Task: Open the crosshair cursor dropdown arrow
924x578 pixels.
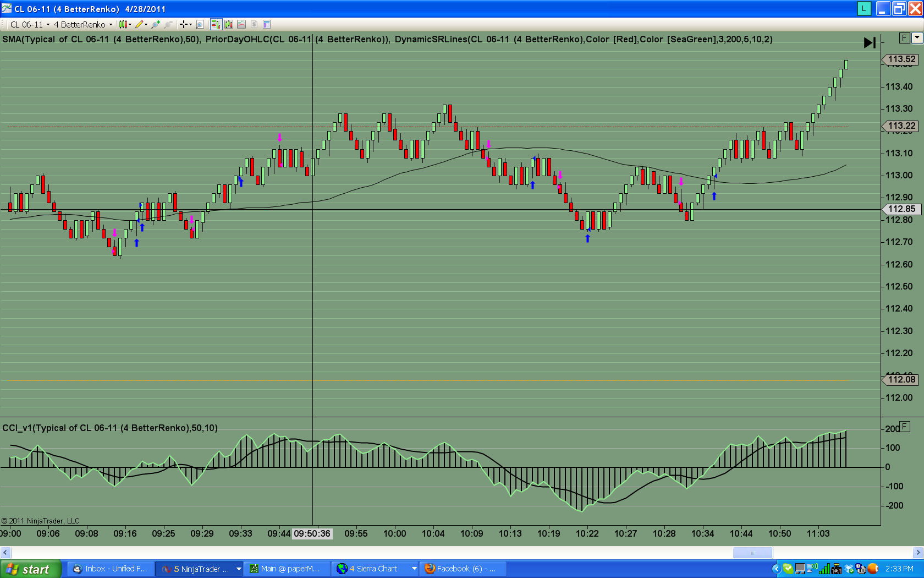Action: [x=190, y=24]
